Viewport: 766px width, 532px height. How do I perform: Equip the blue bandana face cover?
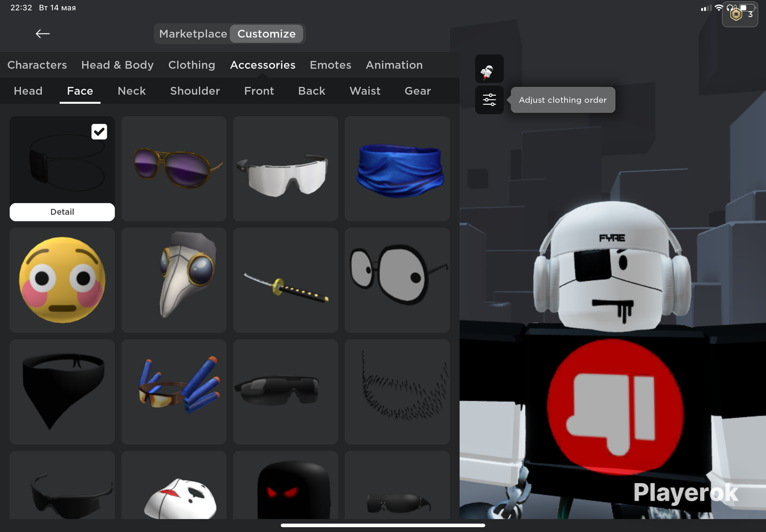click(398, 169)
